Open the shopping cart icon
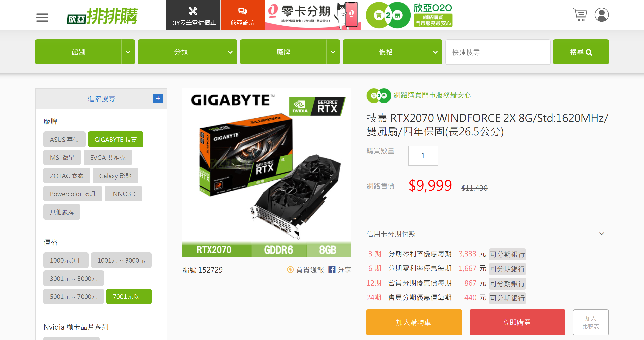644x340 pixels. 580,15
